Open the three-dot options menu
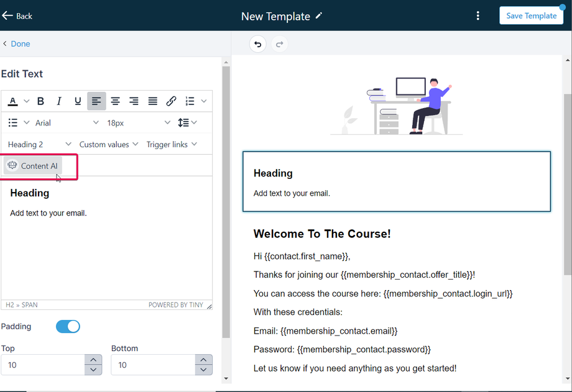The image size is (572, 392). pos(478,16)
